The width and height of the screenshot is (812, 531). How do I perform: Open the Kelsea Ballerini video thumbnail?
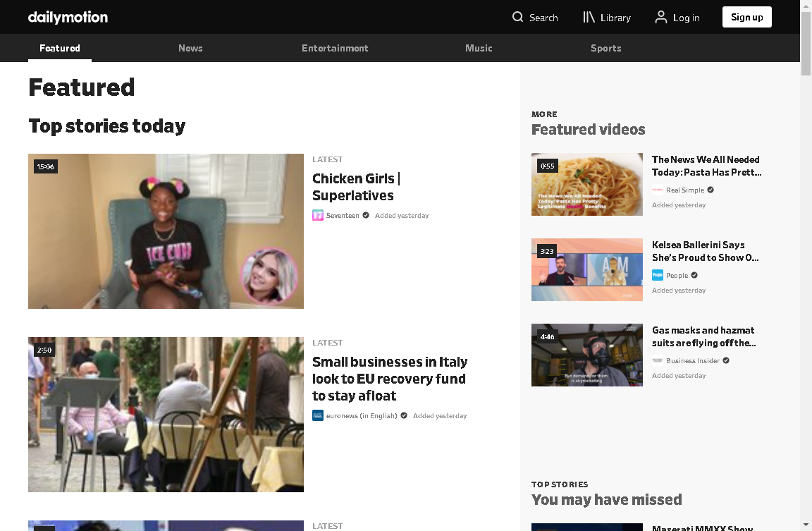pyautogui.click(x=587, y=269)
